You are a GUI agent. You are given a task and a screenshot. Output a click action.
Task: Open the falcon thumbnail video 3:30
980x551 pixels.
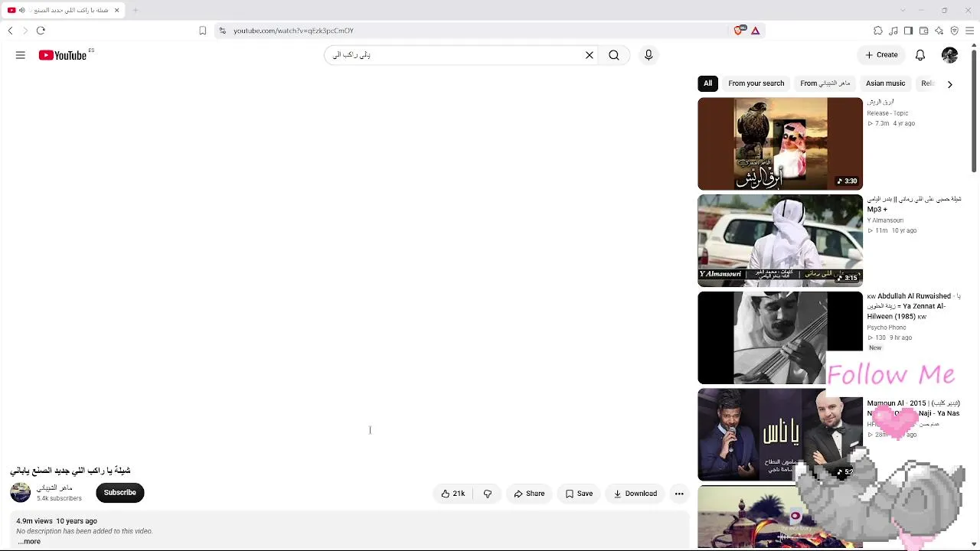pyautogui.click(x=780, y=144)
